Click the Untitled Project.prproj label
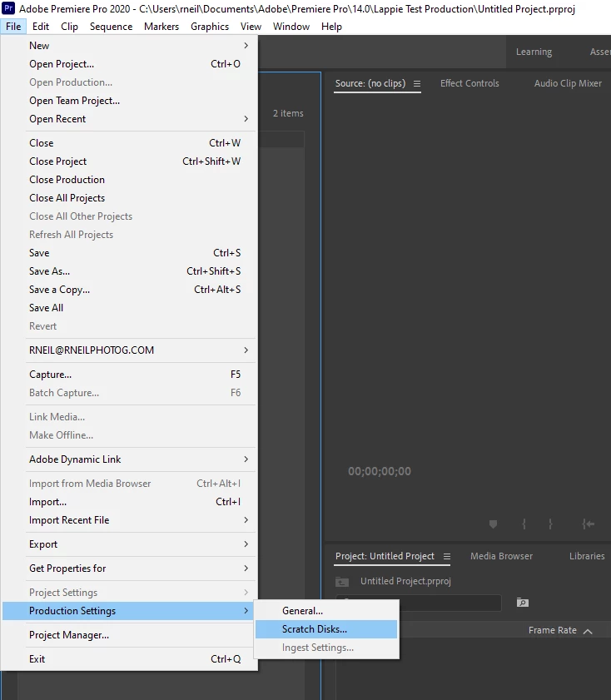This screenshot has width=611, height=700. click(x=405, y=581)
